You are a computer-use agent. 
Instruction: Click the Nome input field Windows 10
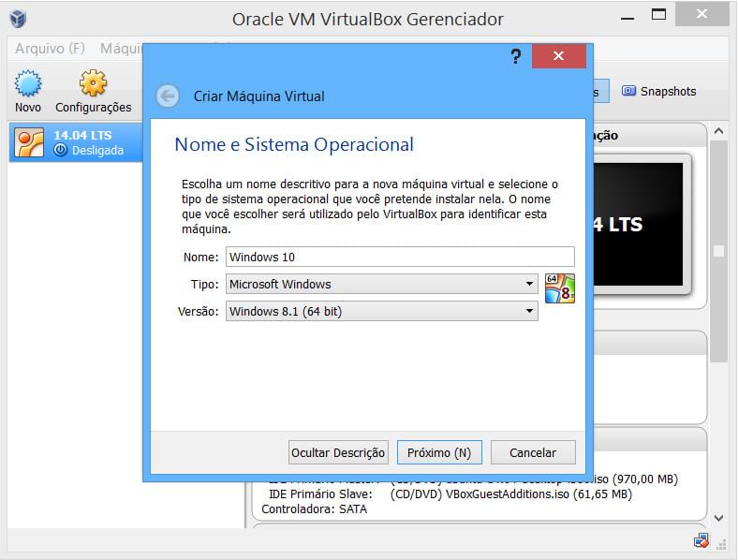click(x=400, y=257)
